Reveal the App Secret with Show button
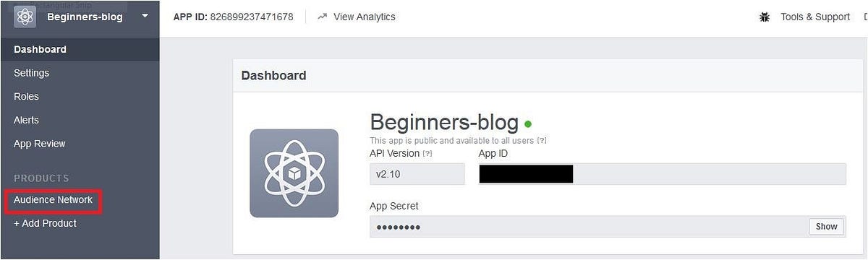The image size is (868, 260). coord(826,226)
